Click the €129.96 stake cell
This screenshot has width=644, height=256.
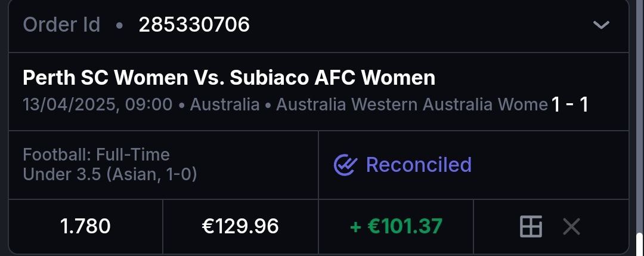pos(240,227)
